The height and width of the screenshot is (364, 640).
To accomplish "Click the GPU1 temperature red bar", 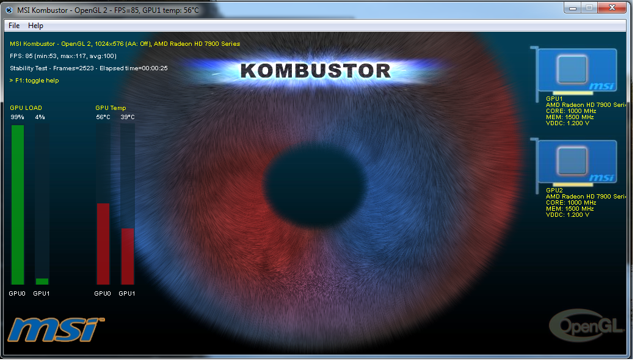I will click(x=128, y=257).
